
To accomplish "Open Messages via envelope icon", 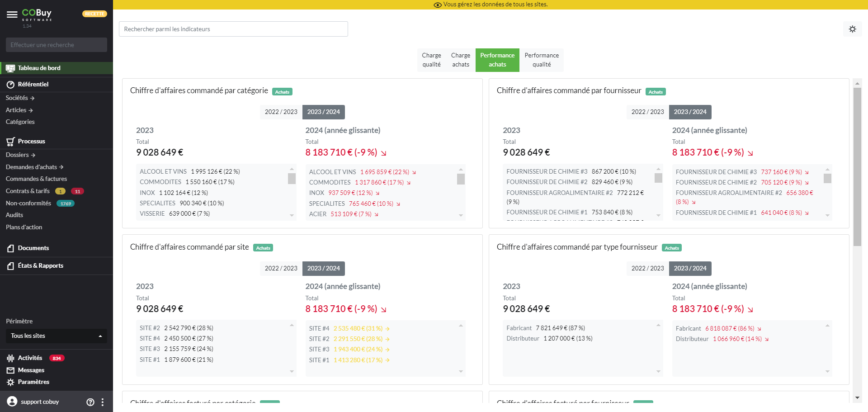I will click(x=10, y=370).
